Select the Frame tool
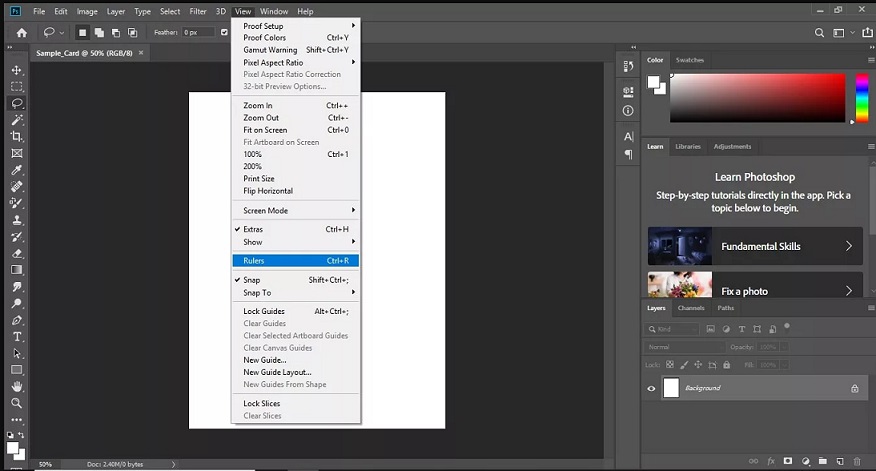Image resolution: width=876 pixels, height=471 pixels. pos(17,153)
